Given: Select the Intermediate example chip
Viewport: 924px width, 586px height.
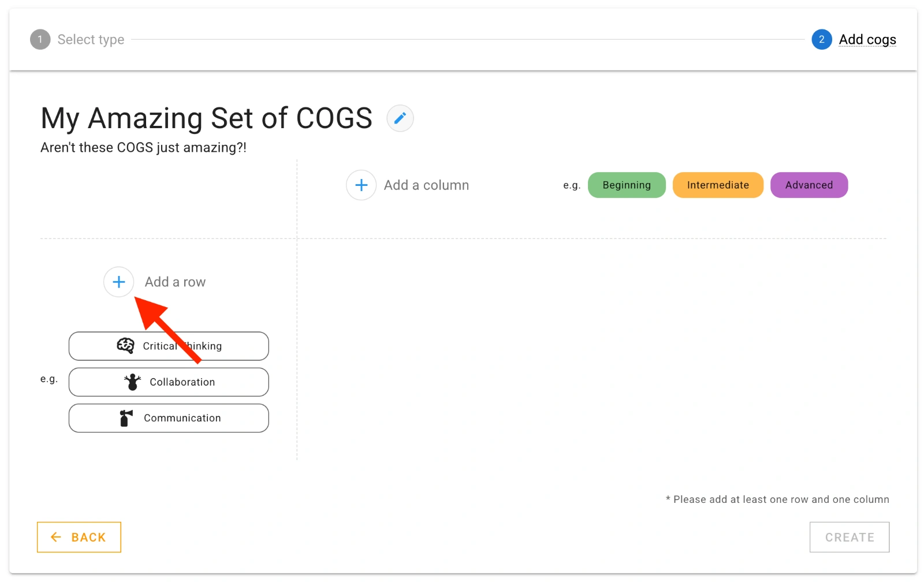Looking at the screenshot, I should click(x=718, y=185).
